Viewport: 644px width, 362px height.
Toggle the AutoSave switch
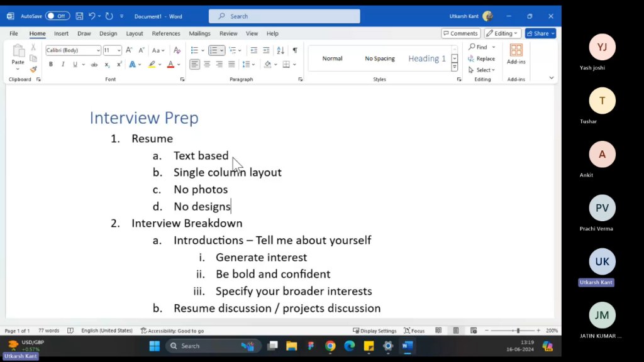point(57,16)
